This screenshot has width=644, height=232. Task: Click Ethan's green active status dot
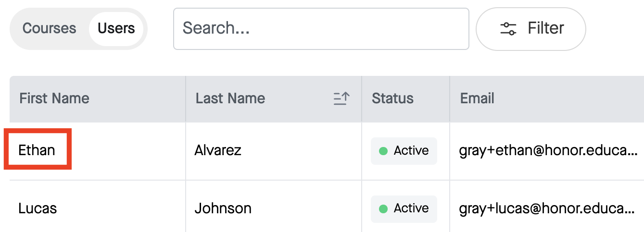tap(383, 151)
